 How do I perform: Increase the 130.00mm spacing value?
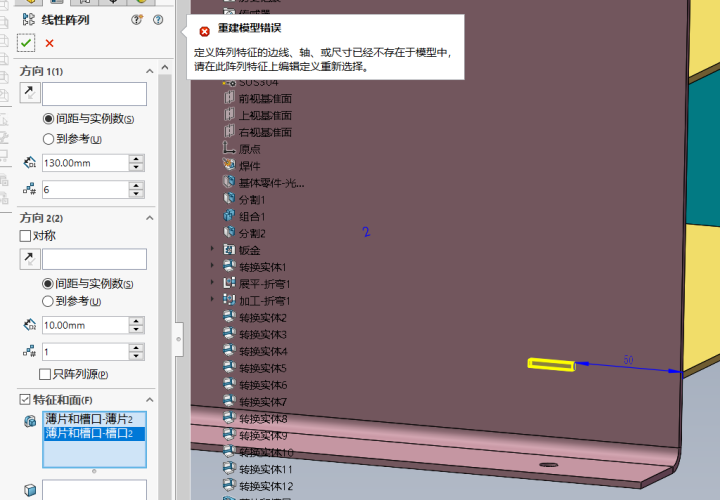(136, 159)
